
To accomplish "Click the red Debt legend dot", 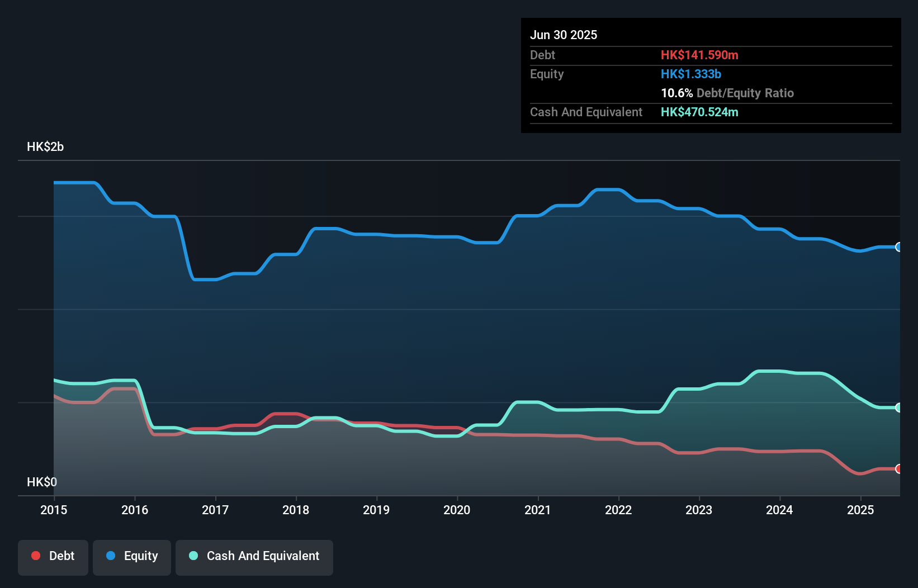I will point(35,556).
